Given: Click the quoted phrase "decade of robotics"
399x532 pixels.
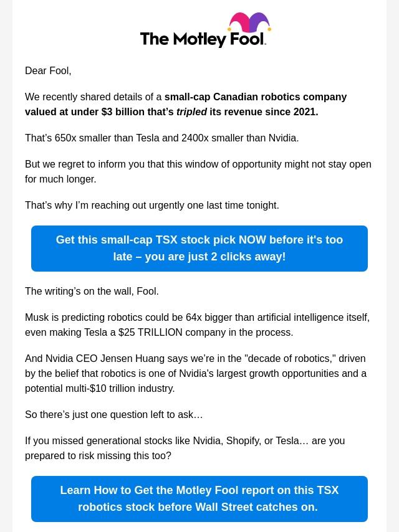Looking at the screenshot, I should coord(290,359).
